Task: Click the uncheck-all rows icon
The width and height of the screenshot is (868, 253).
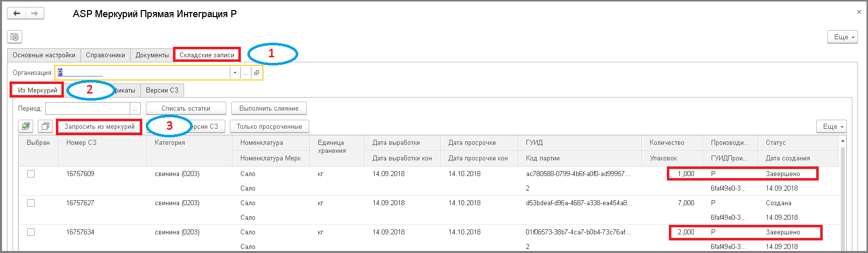Action: pos(45,126)
